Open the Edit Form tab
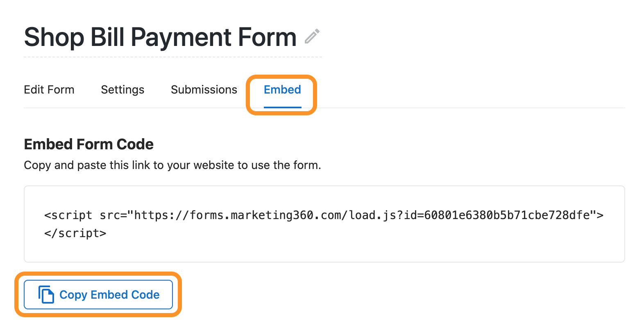Image resolution: width=644 pixels, height=320 pixels. click(x=49, y=89)
